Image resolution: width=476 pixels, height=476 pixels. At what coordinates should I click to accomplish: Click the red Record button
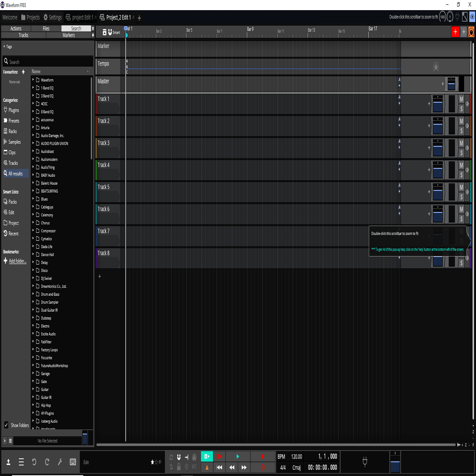tap(263, 456)
